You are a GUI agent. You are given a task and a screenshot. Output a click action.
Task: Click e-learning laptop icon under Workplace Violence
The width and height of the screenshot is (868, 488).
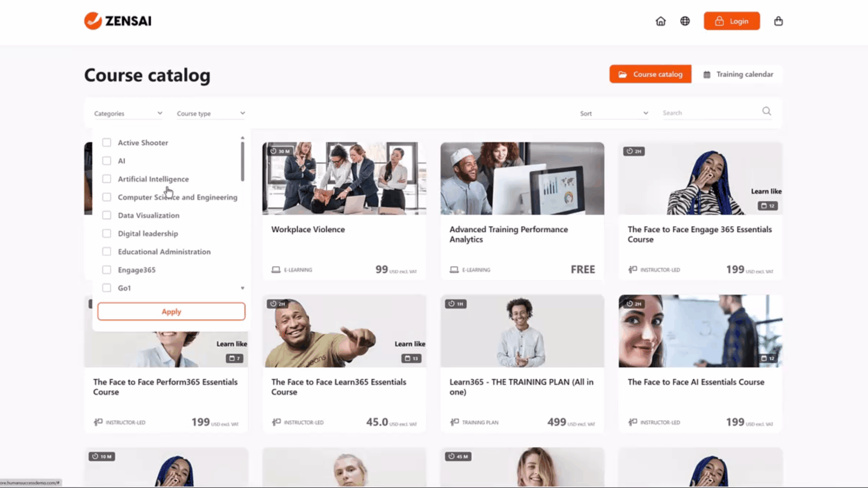point(276,270)
